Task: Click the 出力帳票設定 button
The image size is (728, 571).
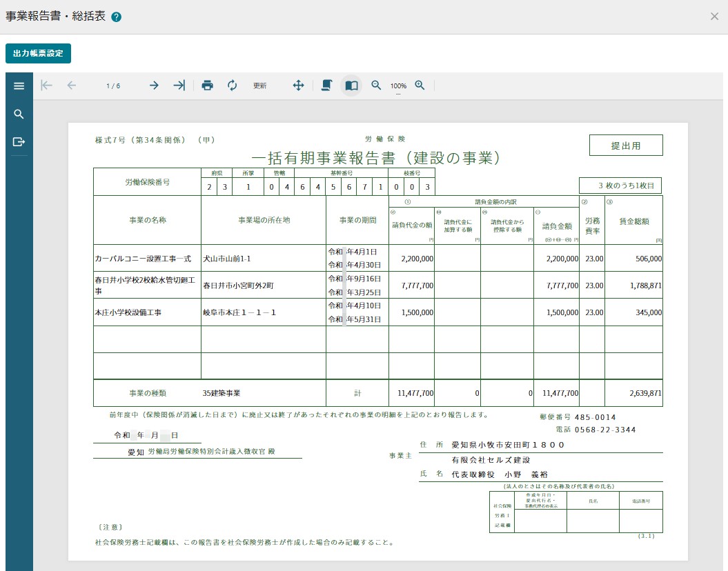Action: pos(38,53)
